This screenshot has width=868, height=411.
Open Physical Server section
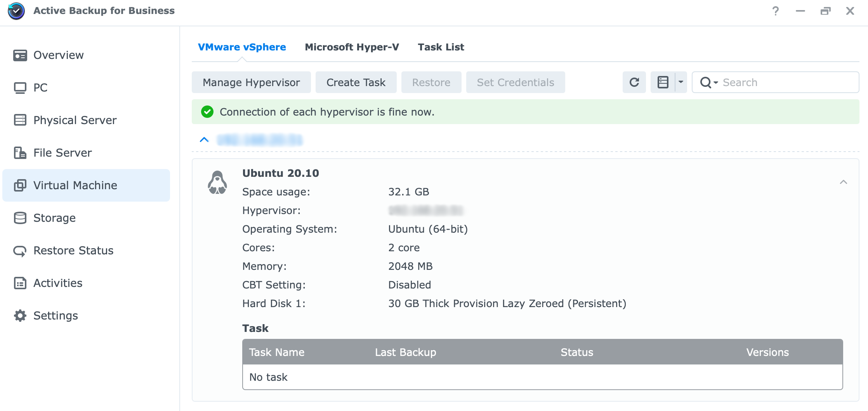coord(86,120)
